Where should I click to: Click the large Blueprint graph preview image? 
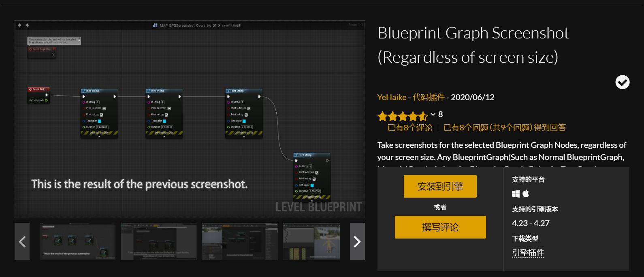pos(190,119)
